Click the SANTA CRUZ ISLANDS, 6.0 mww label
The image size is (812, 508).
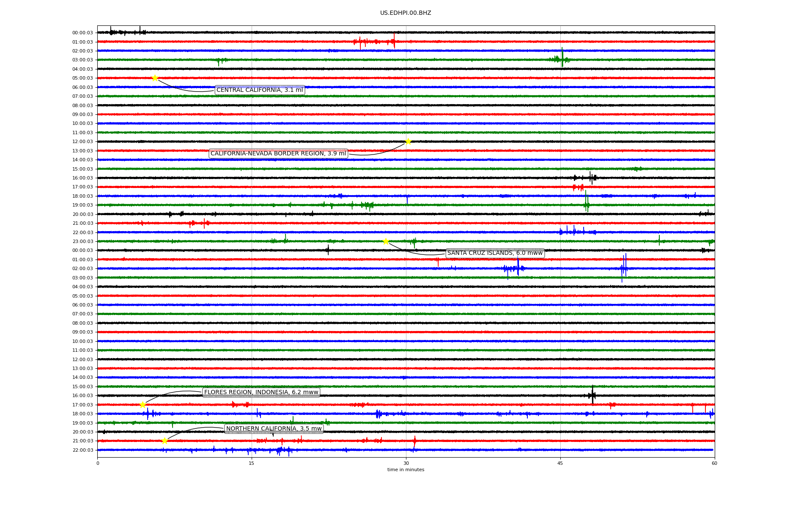click(495, 253)
